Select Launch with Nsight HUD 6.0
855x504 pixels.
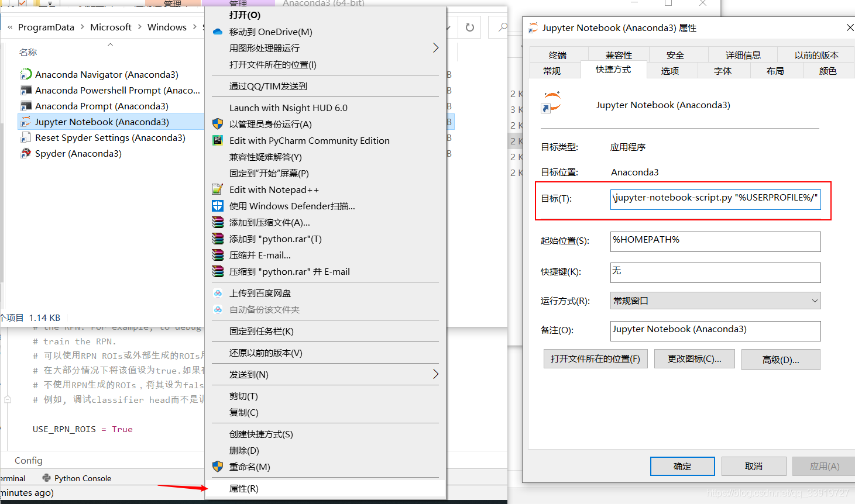[325, 108]
